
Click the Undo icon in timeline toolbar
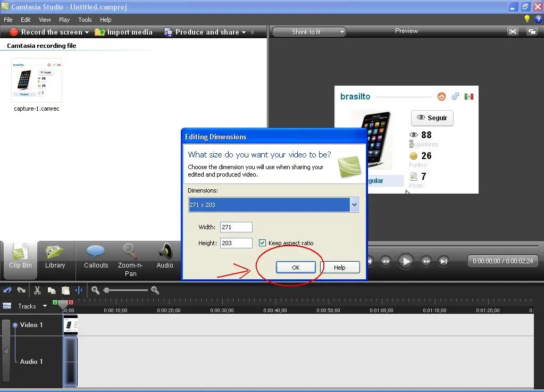click(7, 290)
